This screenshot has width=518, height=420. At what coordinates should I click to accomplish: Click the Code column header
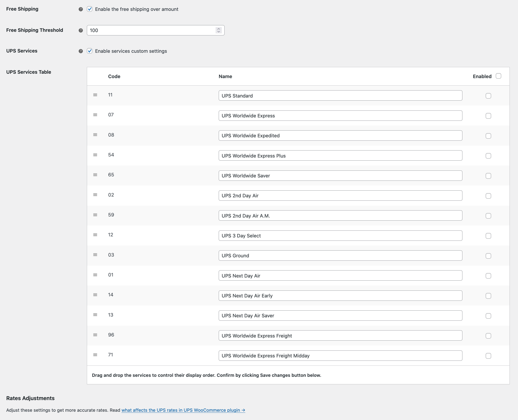pyautogui.click(x=114, y=76)
